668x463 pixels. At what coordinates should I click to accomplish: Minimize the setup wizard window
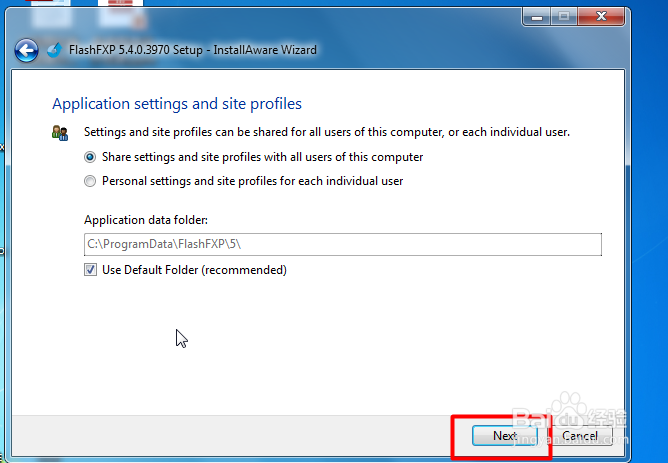pyautogui.click(x=537, y=16)
